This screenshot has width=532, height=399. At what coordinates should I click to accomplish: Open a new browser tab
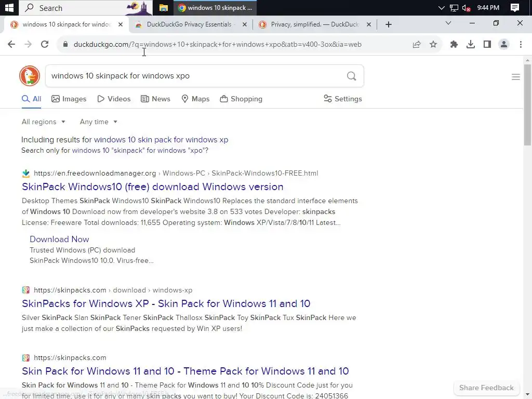(389, 24)
